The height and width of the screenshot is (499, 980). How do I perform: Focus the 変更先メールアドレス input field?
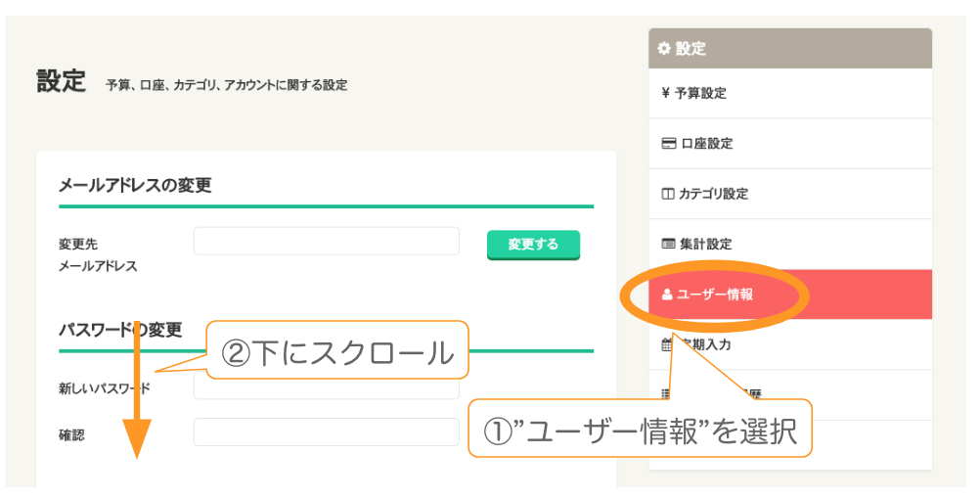327,242
